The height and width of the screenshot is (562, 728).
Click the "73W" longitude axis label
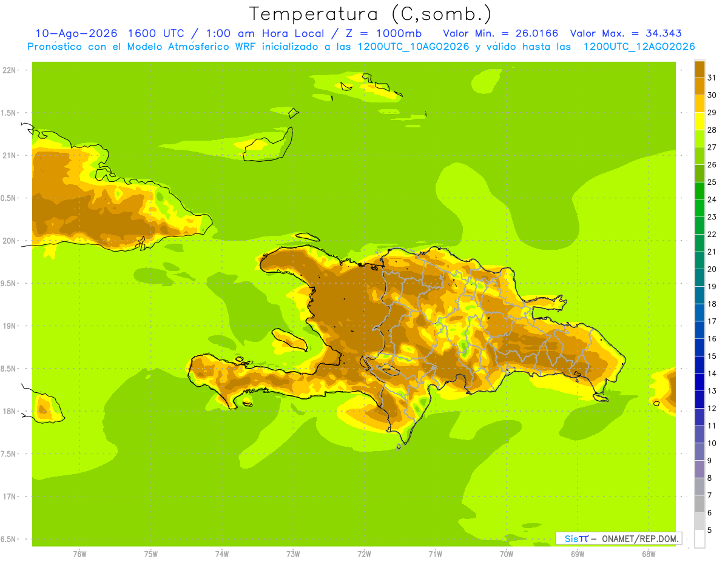(x=293, y=554)
